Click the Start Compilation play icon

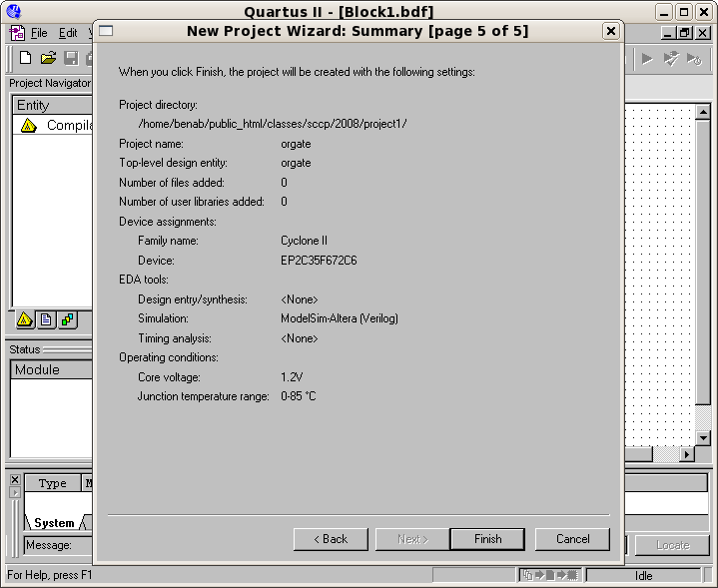pos(647,59)
